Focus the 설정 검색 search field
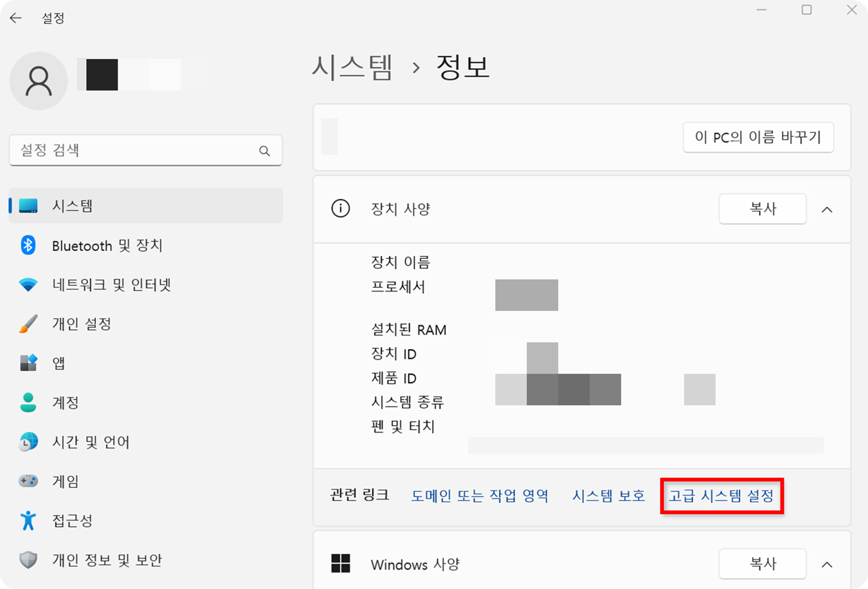The width and height of the screenshot is (868, 589). point(145,150)
